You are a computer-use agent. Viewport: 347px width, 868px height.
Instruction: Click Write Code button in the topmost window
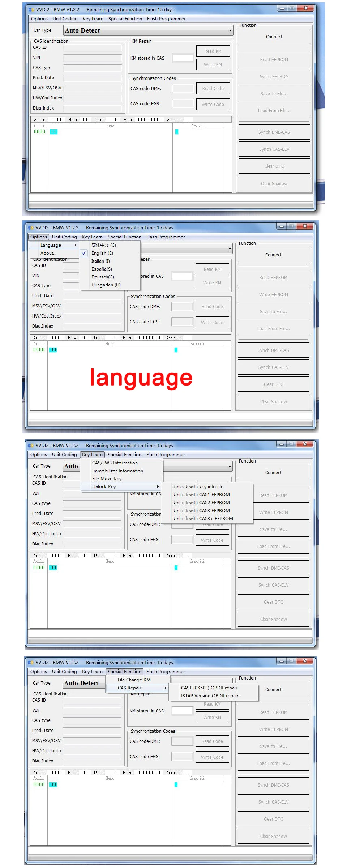(213, 105)
